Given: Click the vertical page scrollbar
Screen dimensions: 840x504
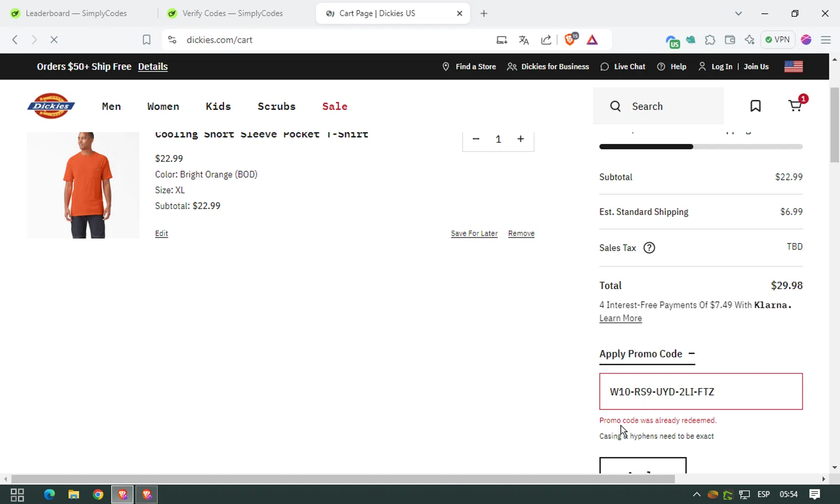Looking at the screenshot, I should (834, 124).
